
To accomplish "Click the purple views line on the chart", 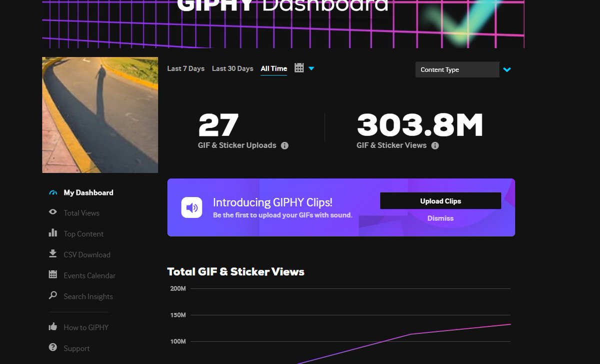I will pos(410,334).
